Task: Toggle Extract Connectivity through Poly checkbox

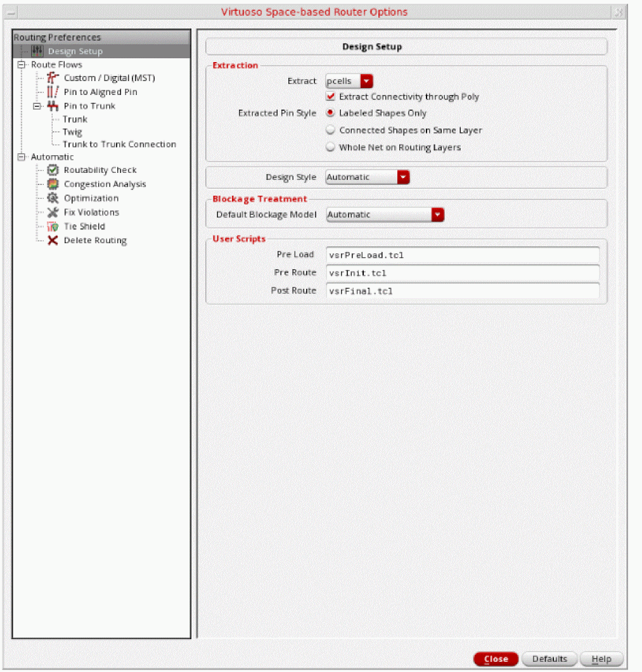Action: 330,96
